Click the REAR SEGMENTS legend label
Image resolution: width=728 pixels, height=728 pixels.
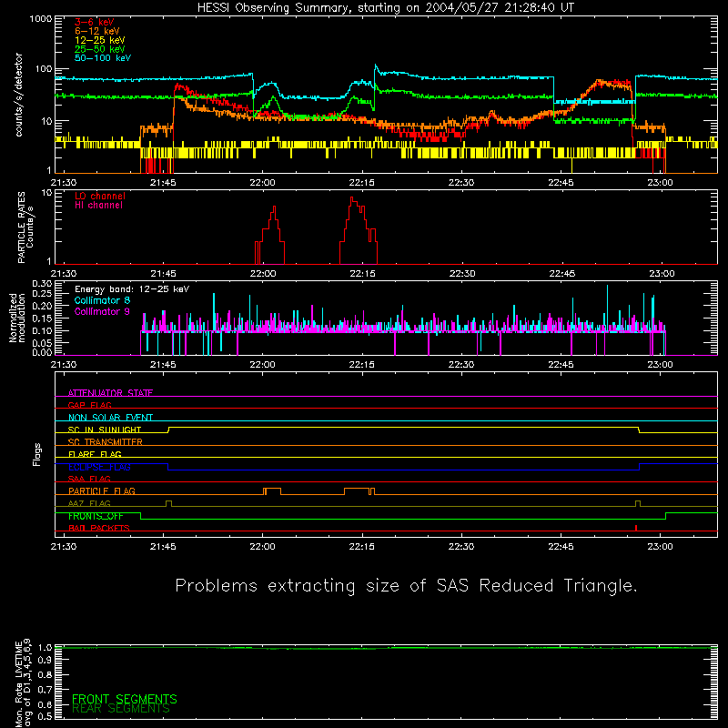tap(121, 709)
